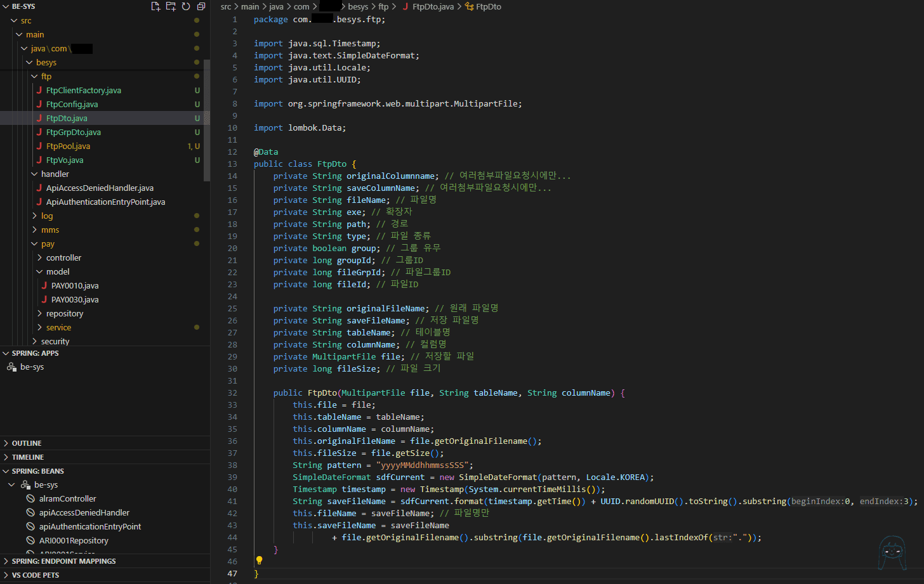This screenshot has width=924, height=584.
Task: Select FtpDto.java in the explorer
Action: tap(67, 119)
